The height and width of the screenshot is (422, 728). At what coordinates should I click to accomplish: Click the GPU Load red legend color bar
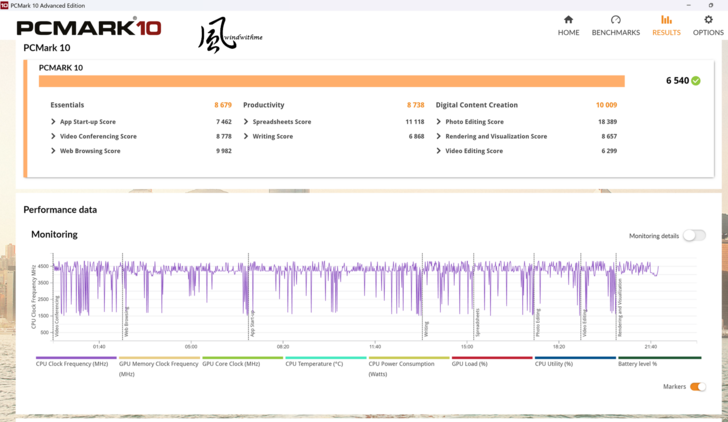tap(491, 358)
